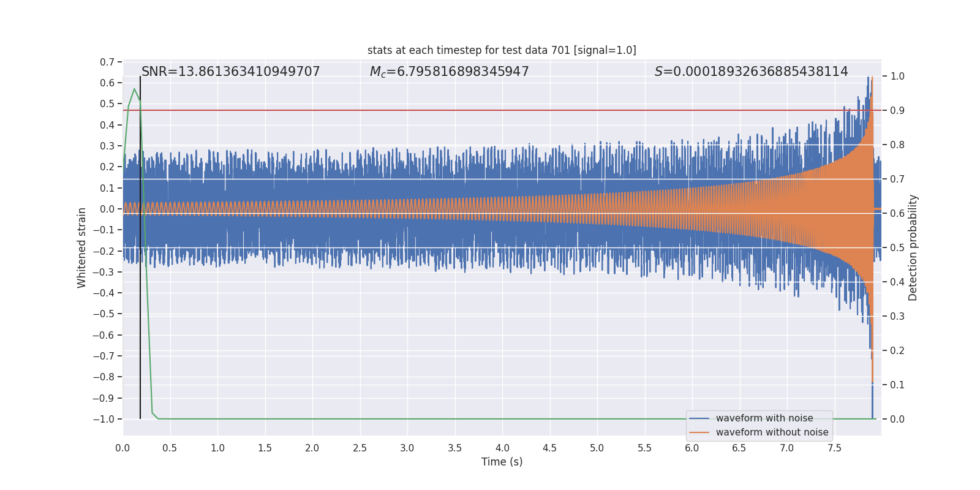Click the right axis tick label 0.5

pos(897,247)
